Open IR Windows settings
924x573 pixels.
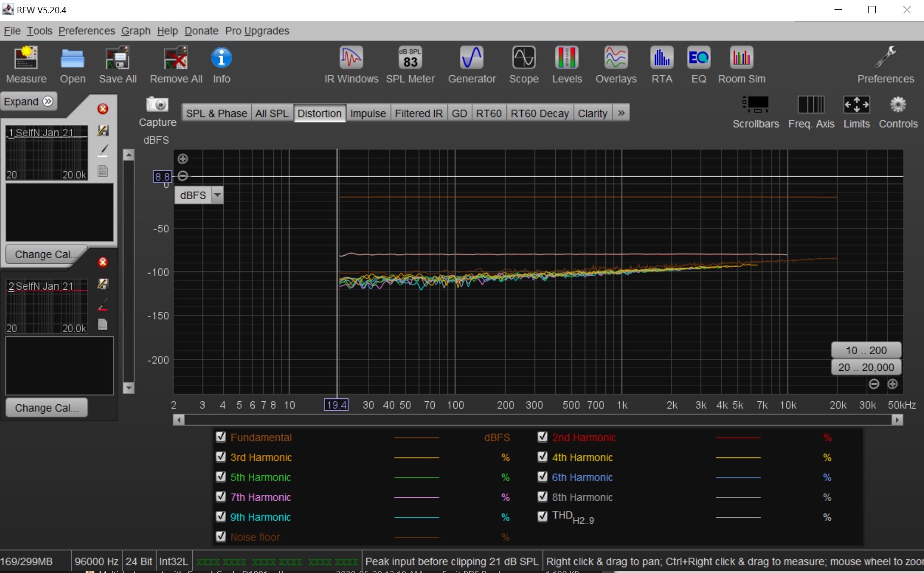click(351, 64)
